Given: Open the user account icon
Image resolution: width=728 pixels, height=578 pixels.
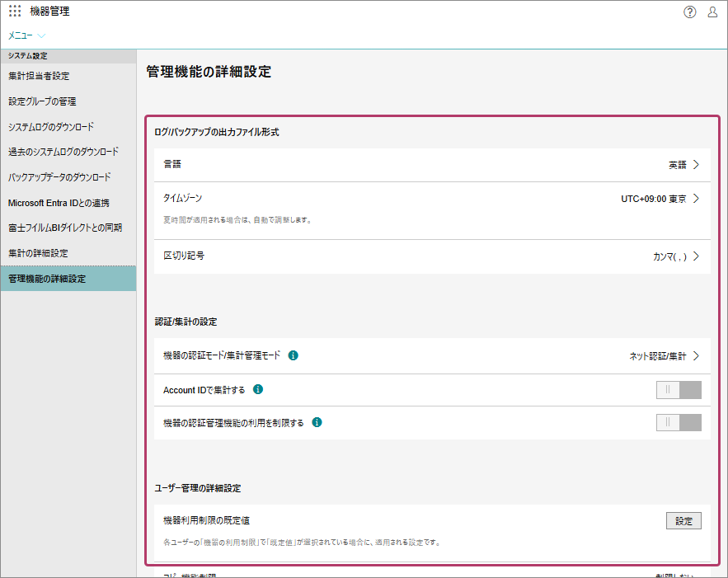Looking at the screenshot, I should pos(712,12).
